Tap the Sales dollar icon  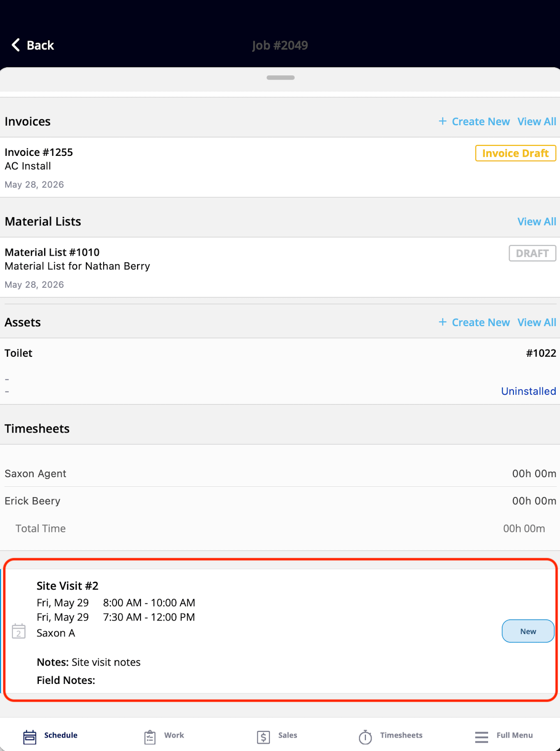(x=263, y=737)
